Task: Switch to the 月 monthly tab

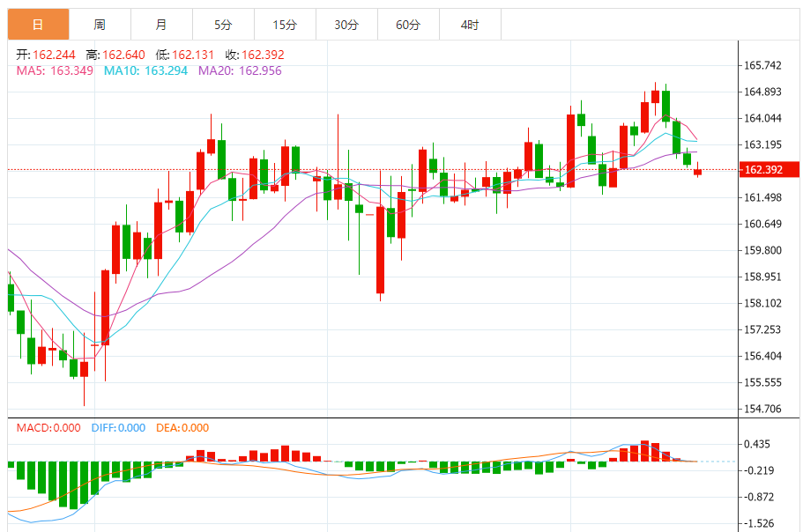Action: 162,25
